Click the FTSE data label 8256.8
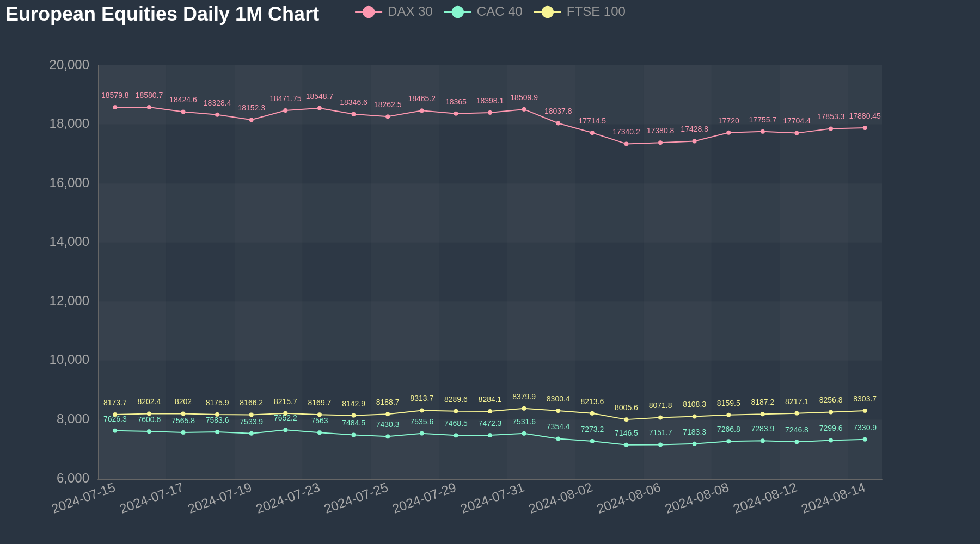 [x=831, y=400]
